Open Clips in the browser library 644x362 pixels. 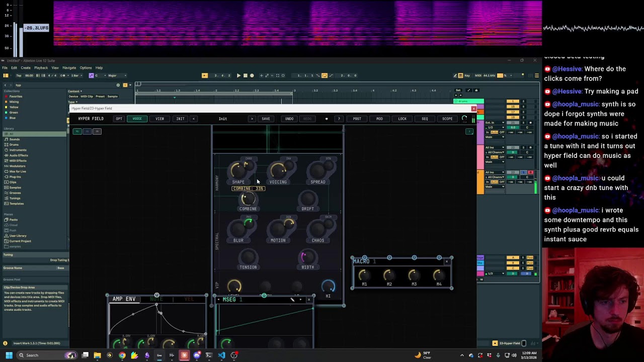click(x=13, y=182)
